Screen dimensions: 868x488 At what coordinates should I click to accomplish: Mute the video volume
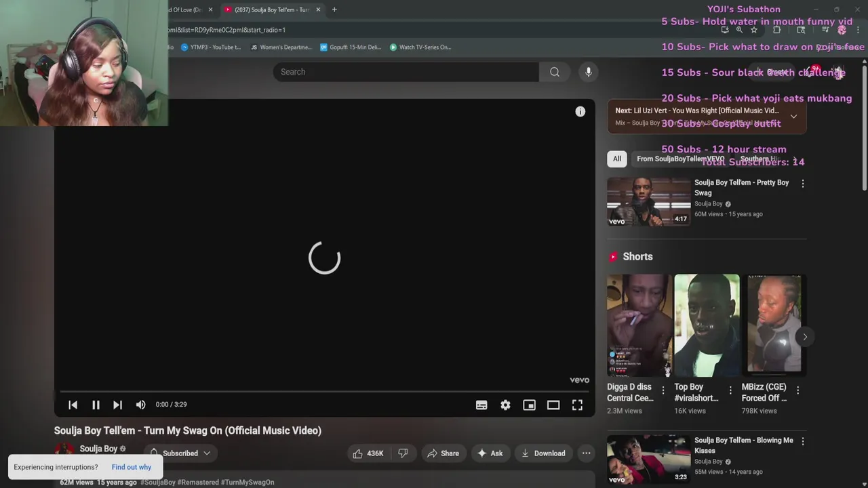coord(140,405)
